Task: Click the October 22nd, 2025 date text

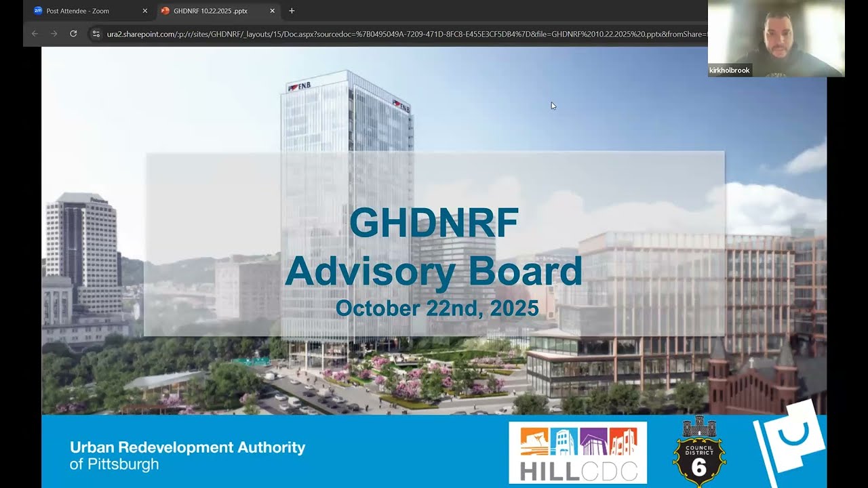Action: [x=437, y=308]
